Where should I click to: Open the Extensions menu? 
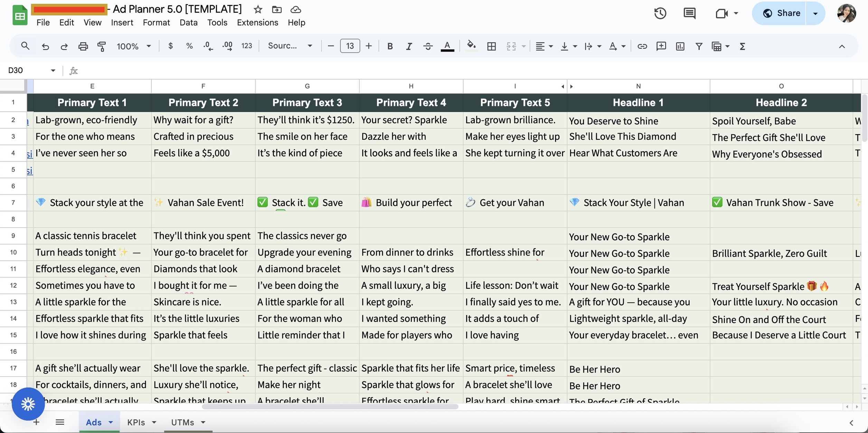(x=257, y=22)
